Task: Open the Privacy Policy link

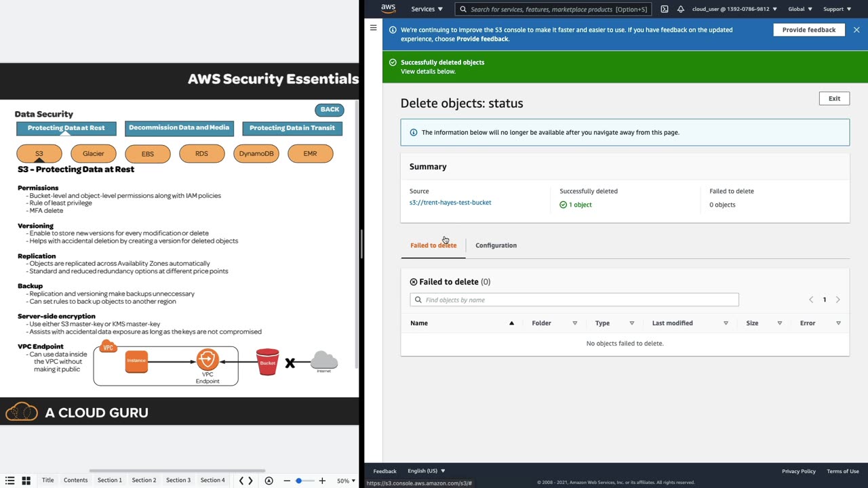Action: (799, 471)
